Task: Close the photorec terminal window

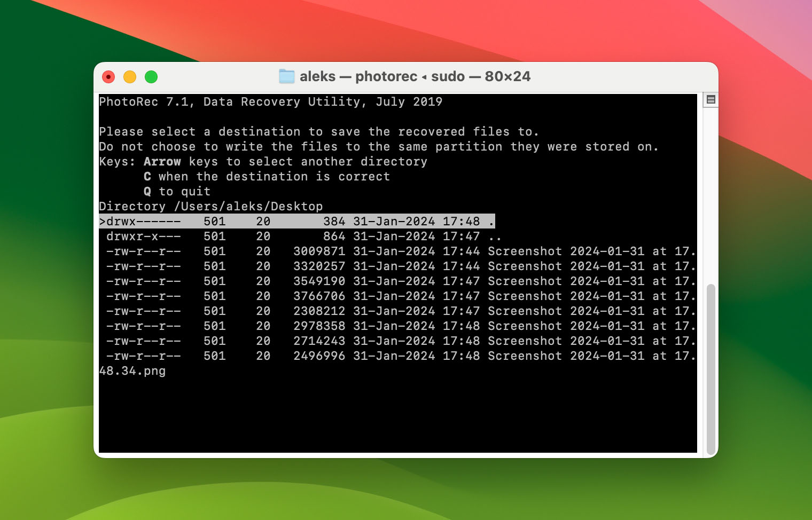Action: coord(108,77)
